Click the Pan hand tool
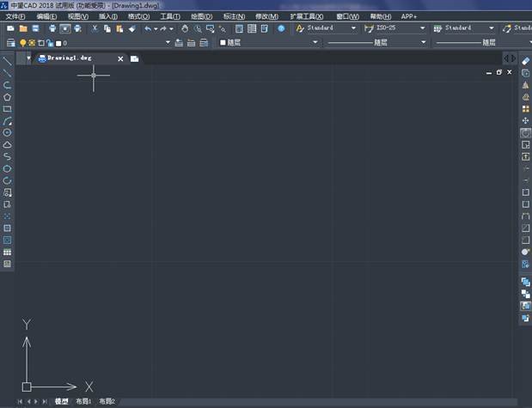Screen dimensions: 532x408 184,28
